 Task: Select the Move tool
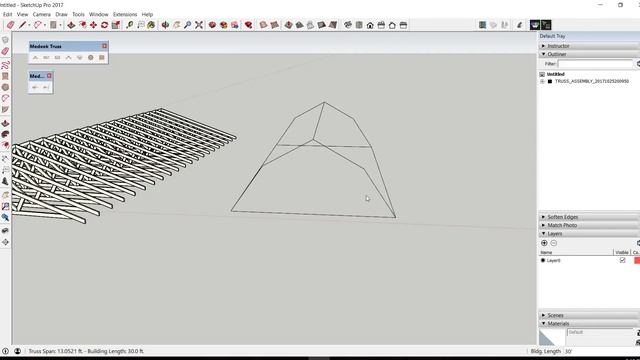pyautogui.click(x=93, y=25)
